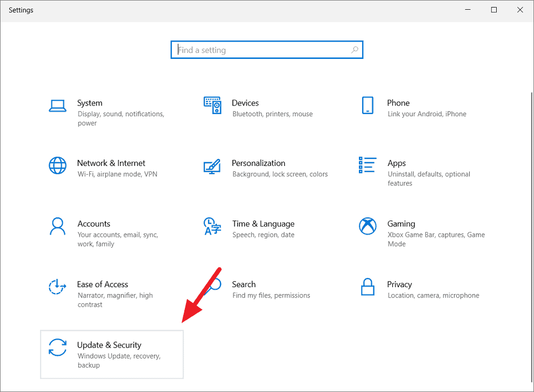Click the Privacy padlock icon
The width and height of the screenshot is (534, 392).
[368, 287]
